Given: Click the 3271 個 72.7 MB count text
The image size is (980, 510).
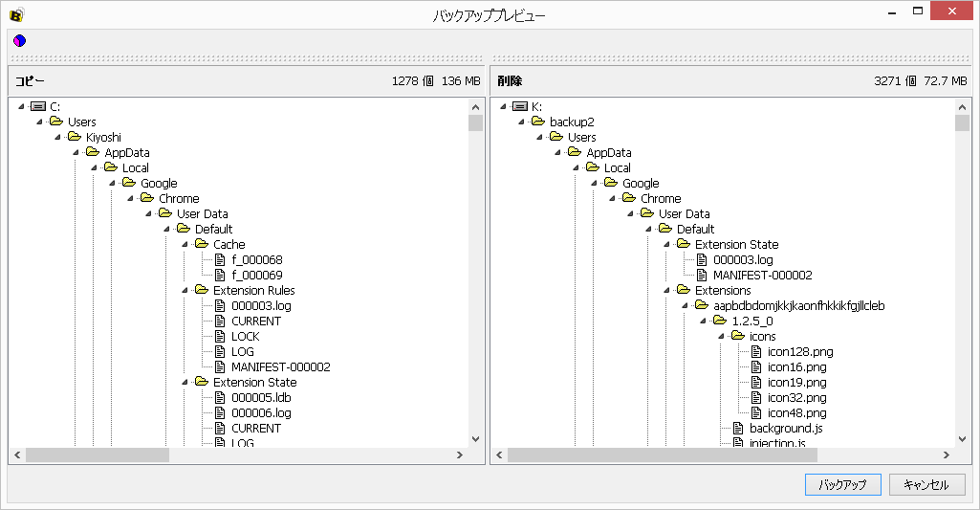Looking at the screenshot, I should point(921,80).
